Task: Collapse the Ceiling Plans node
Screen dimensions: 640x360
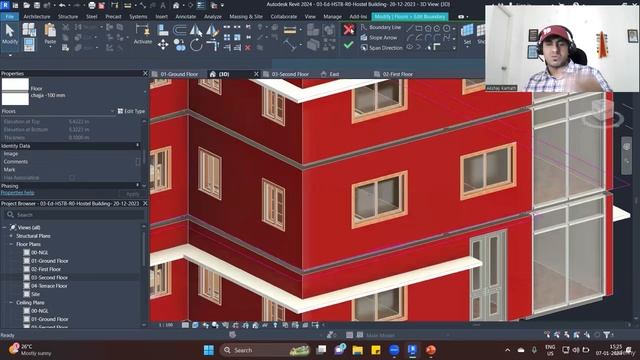Action: [x=11, y=302]
